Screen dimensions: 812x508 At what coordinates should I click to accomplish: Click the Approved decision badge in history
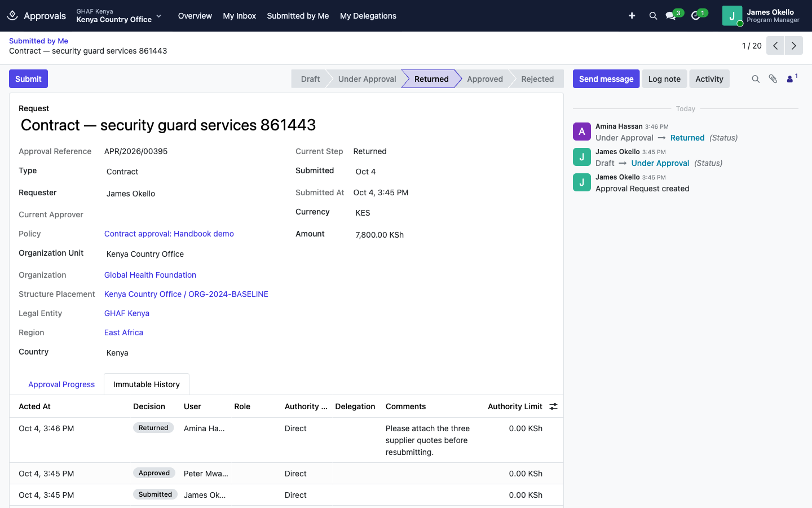pyautogui.click(x=154, y=473)
